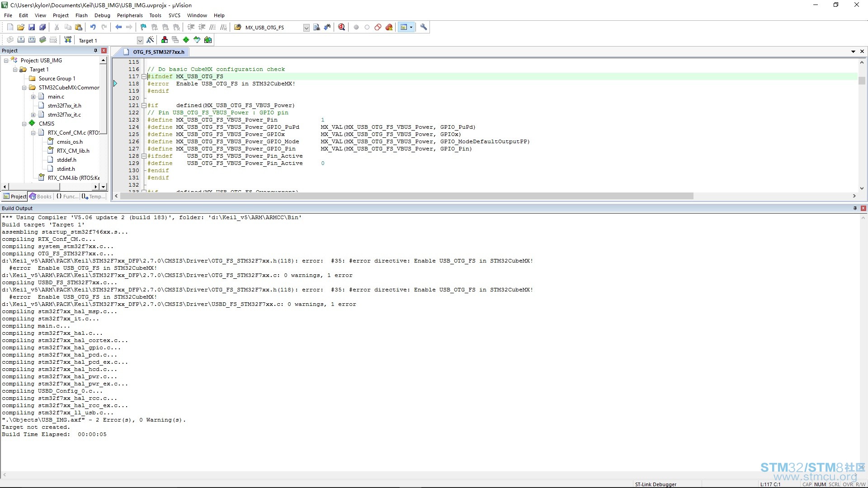Insert a bookmark with flag icon
868x488 pixels.
tap(144, 27)
